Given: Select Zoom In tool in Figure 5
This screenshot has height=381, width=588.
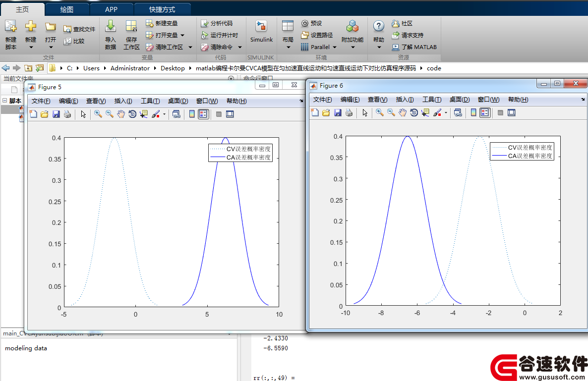Looking at the screenshot, I should (98, 114).
